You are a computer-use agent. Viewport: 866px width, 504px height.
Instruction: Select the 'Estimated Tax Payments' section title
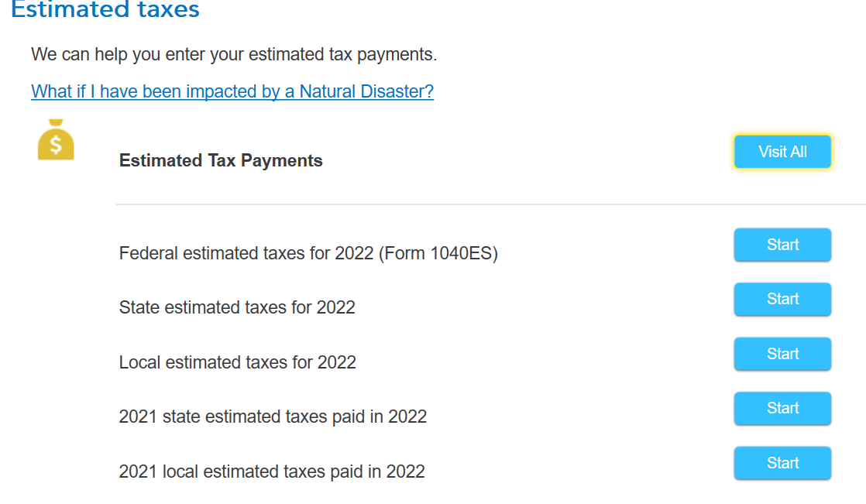pos(221,160)
